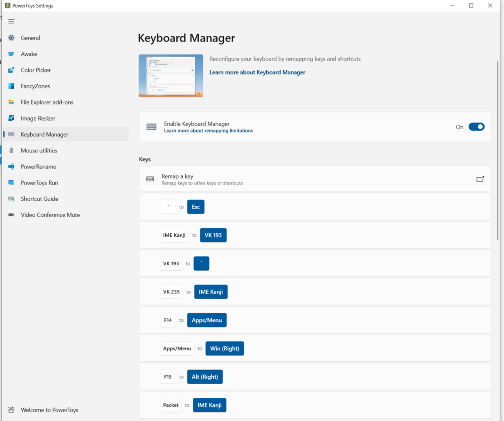Viewport: 504px width, 421px height.
Task: Open Welcome to PowerToys
Action: coord(49,410)
